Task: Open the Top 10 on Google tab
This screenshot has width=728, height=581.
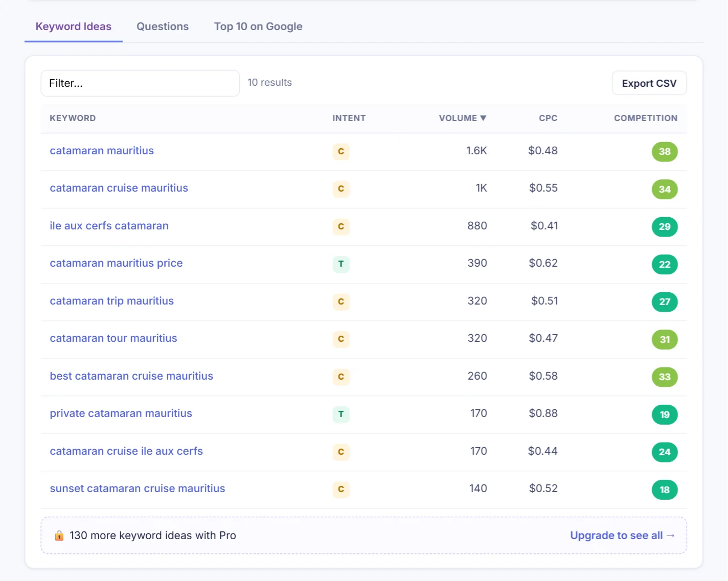Action: click(x=258, y=27)
